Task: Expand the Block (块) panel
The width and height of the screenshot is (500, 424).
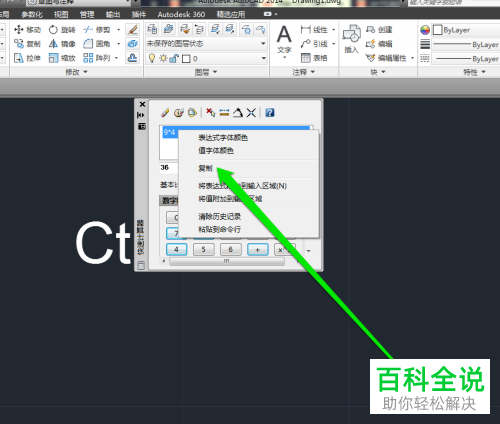Action: coord(378,72)
